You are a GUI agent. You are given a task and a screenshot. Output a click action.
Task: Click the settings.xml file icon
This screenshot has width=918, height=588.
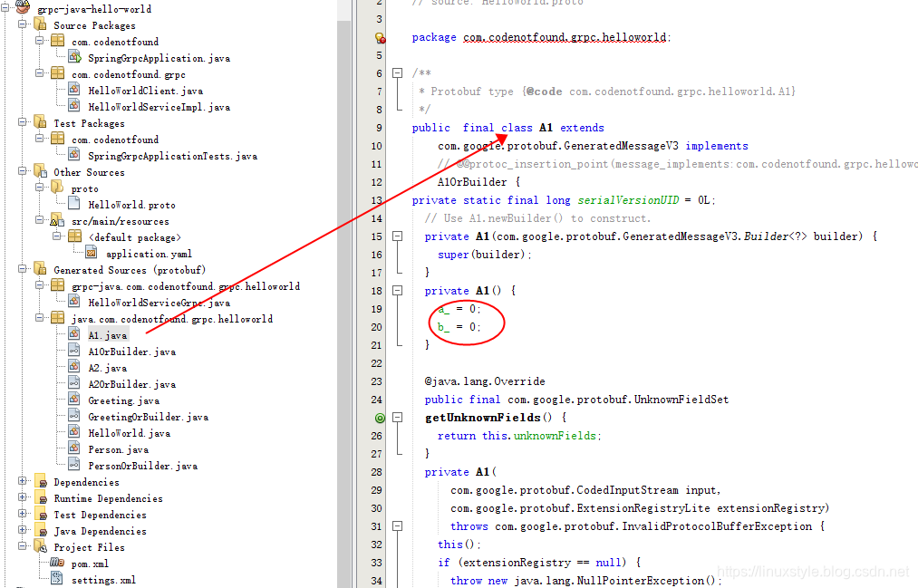[57, 578]
